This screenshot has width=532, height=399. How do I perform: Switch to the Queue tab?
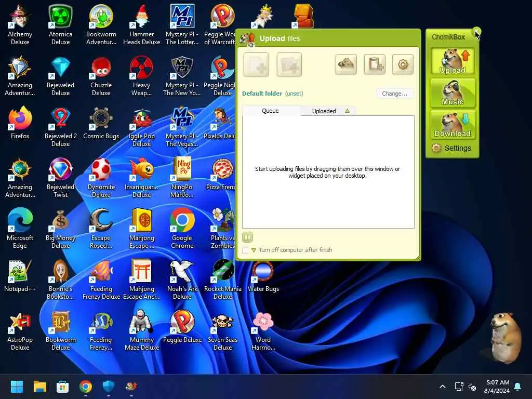[271, 111]
